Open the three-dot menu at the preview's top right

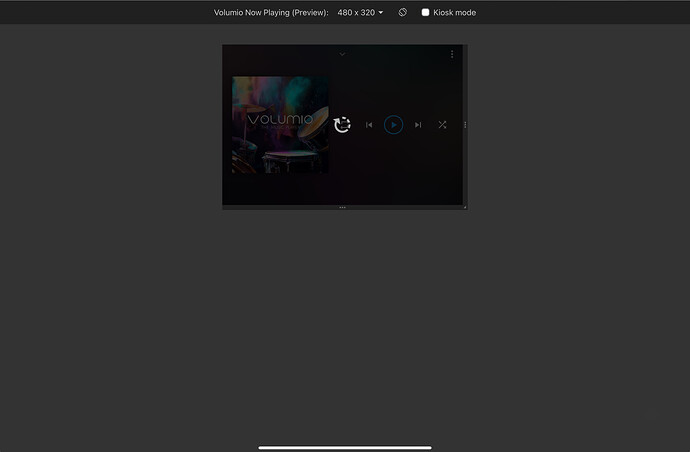[x=452, y=54]
